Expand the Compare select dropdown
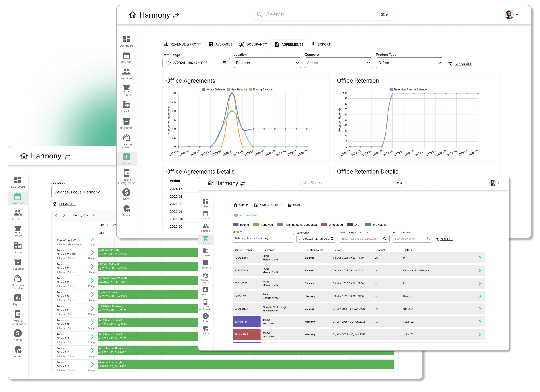This screenshot has width=540, height=392. [338, 63]
